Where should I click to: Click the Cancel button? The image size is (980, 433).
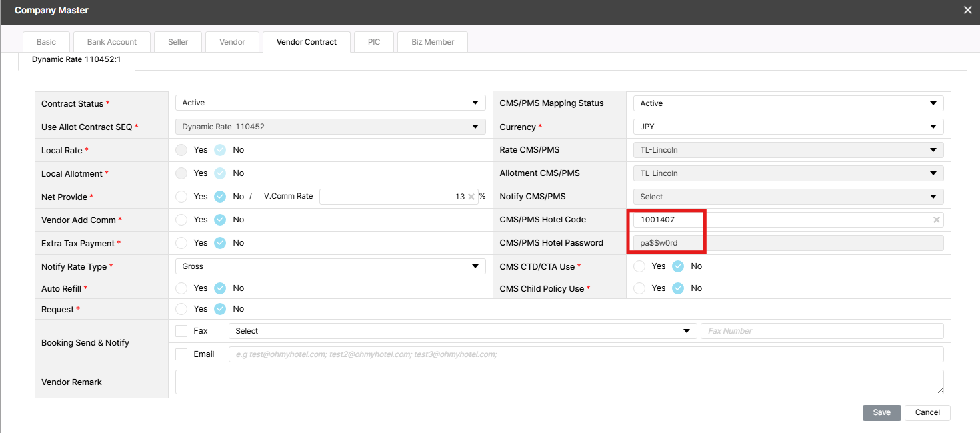(927, 412)
